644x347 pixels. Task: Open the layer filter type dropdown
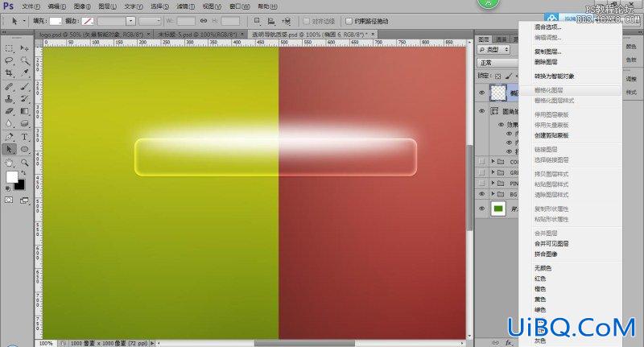point(493,50)
